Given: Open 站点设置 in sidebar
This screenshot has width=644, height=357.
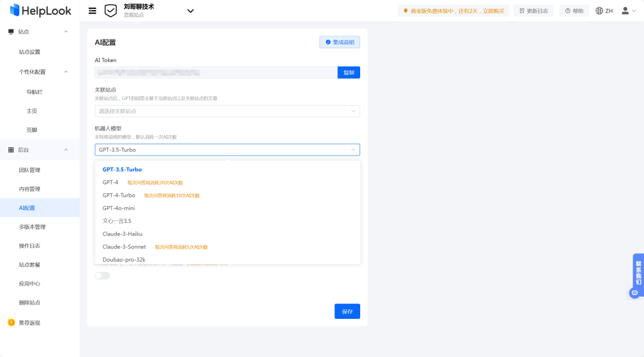Looking at the screenshot, I should point(30,52).
